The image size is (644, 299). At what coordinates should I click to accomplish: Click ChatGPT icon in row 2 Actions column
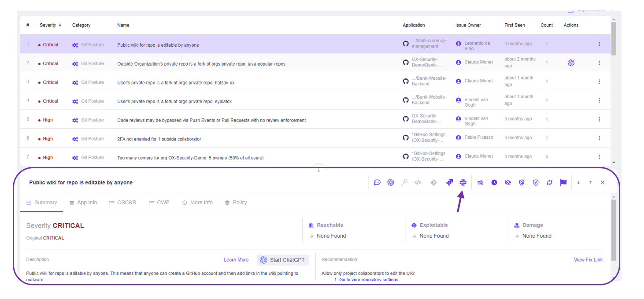point(571,63)
